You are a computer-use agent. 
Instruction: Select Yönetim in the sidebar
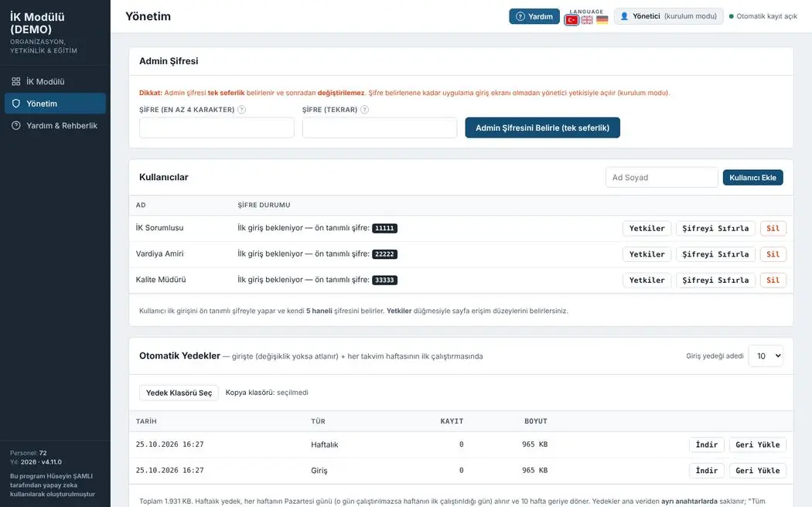pyautogui.click(x=55, y=104)
